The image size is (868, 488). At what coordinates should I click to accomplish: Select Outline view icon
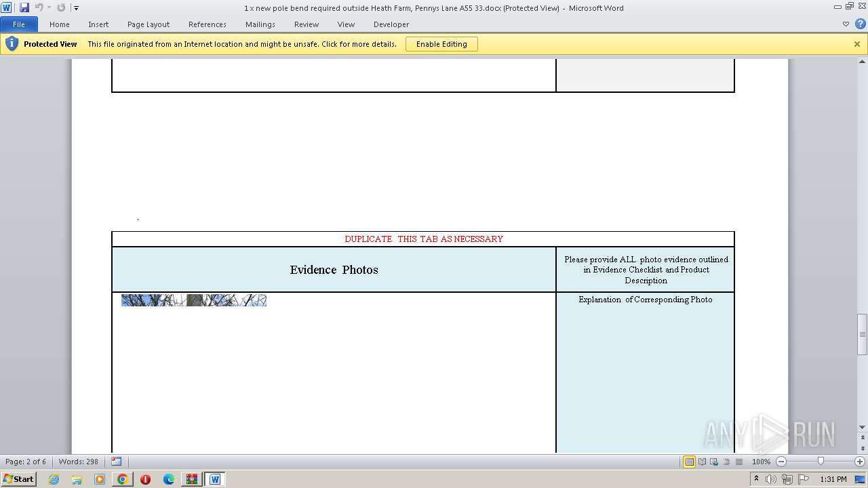[x=726, y=462]
